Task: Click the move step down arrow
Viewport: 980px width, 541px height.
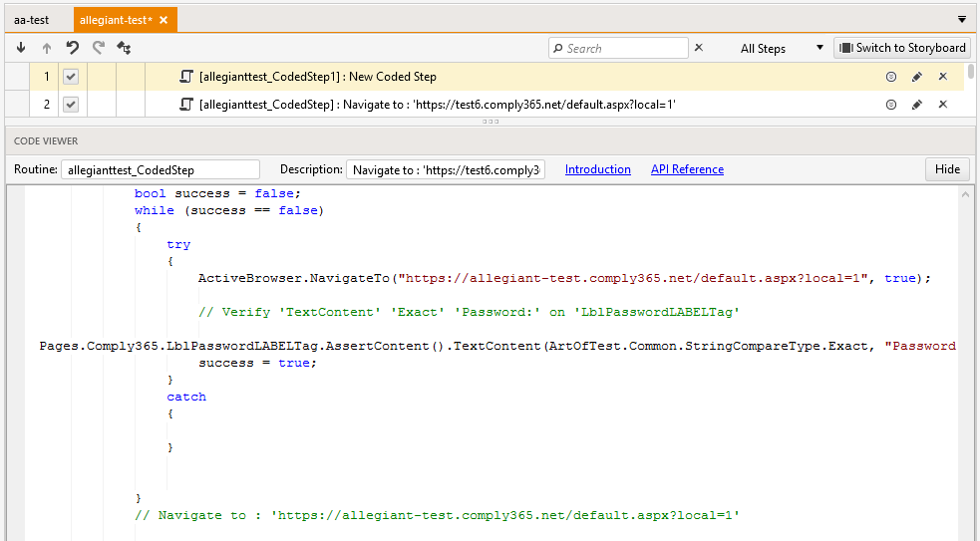Action: (21, 48)
